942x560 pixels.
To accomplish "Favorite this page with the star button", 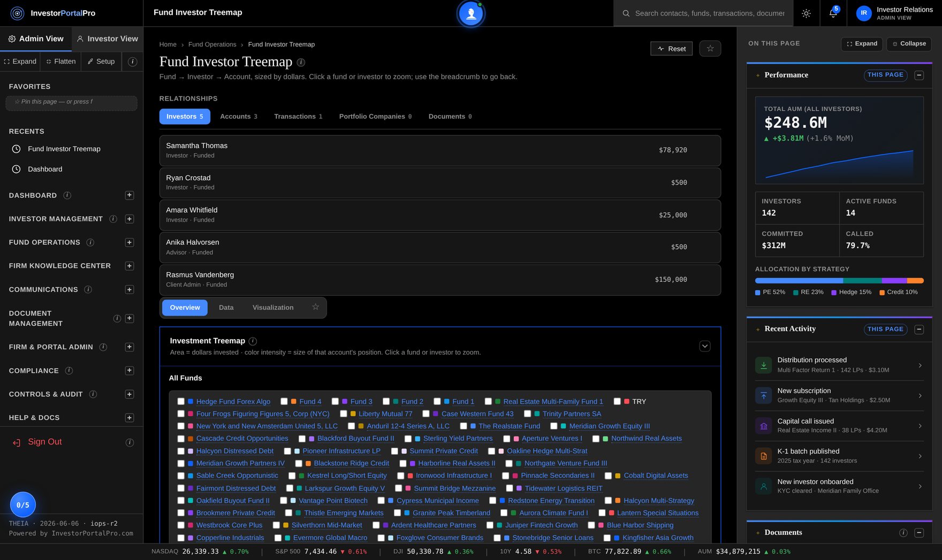I will [x=710, y=49].
